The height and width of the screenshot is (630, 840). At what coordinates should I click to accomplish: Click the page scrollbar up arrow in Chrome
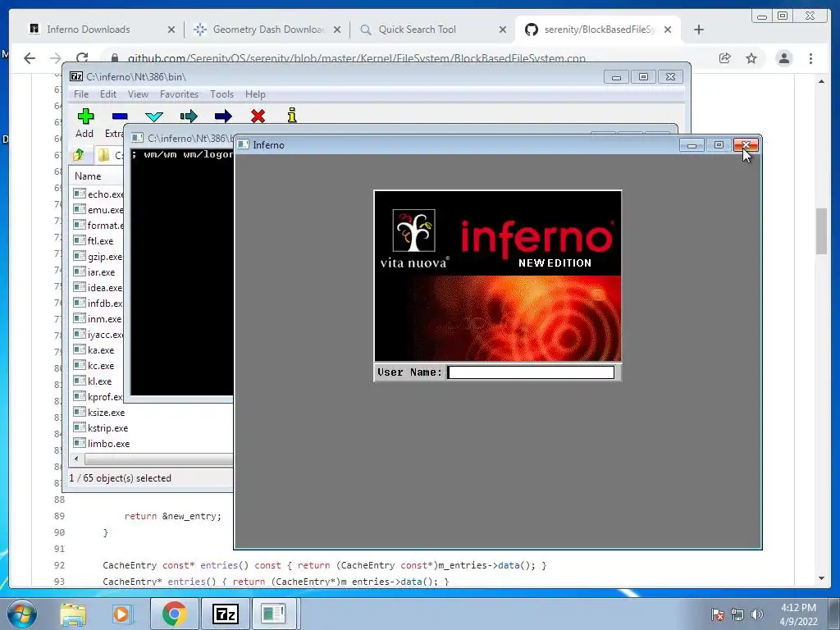click(821, 81)
